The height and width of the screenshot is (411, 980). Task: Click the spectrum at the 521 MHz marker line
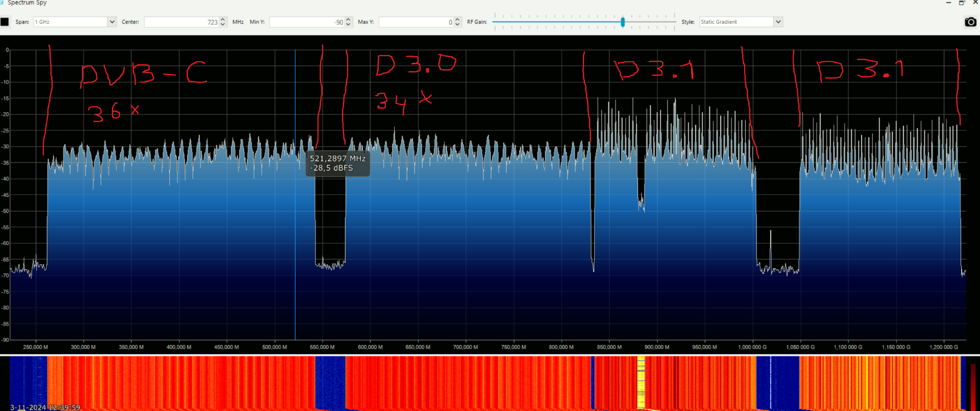pyautogui.click(x=295, y=194)
